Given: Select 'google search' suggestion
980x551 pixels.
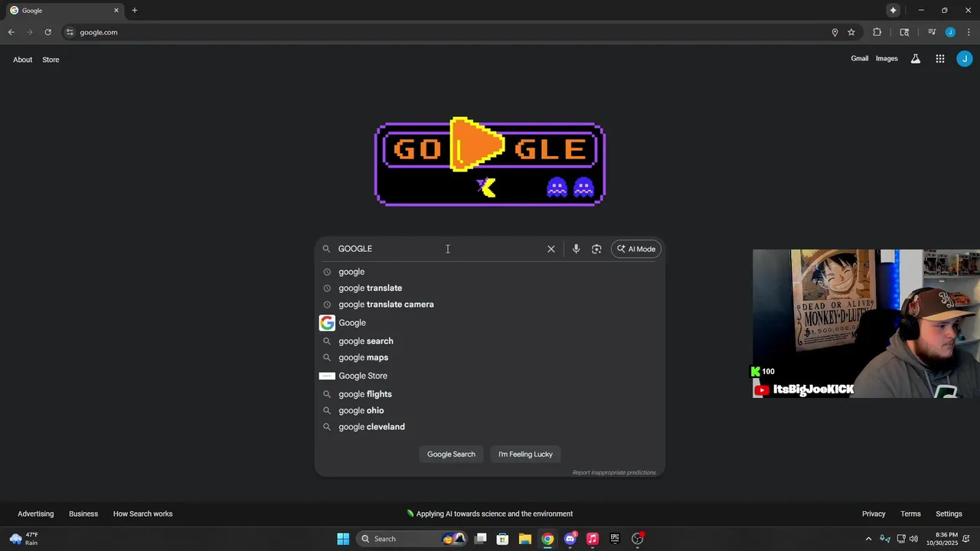Looking at the screenshot, I should [x=490, y=341].
